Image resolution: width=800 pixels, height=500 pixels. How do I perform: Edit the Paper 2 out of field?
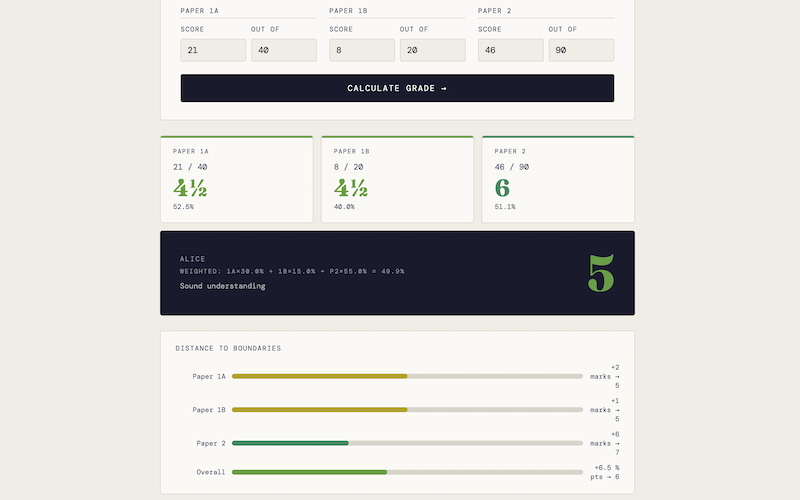581,50
